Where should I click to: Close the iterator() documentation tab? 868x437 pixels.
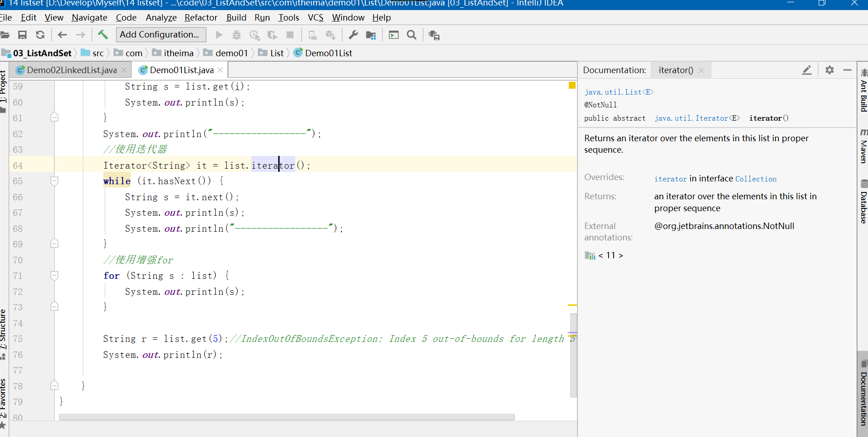pos(701,70)
